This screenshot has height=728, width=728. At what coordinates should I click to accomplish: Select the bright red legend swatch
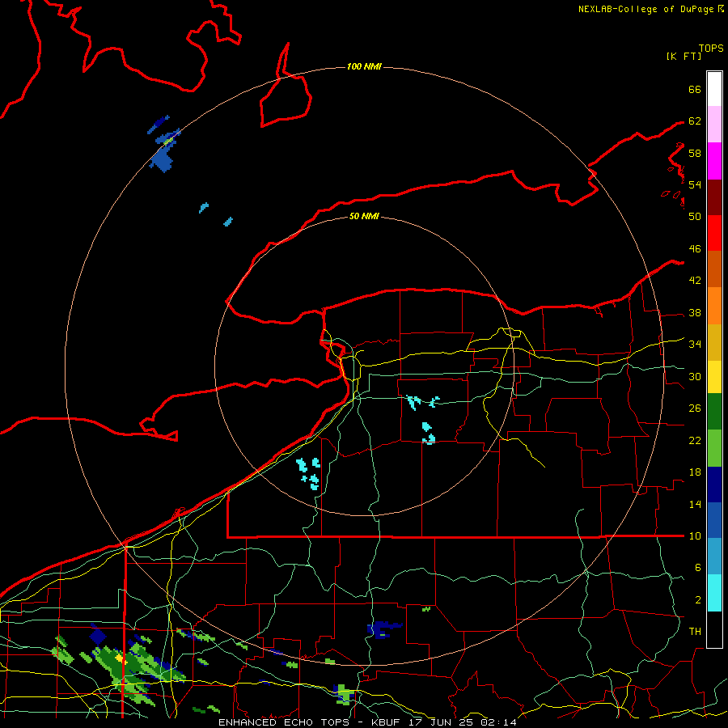(x=714, y=233)
